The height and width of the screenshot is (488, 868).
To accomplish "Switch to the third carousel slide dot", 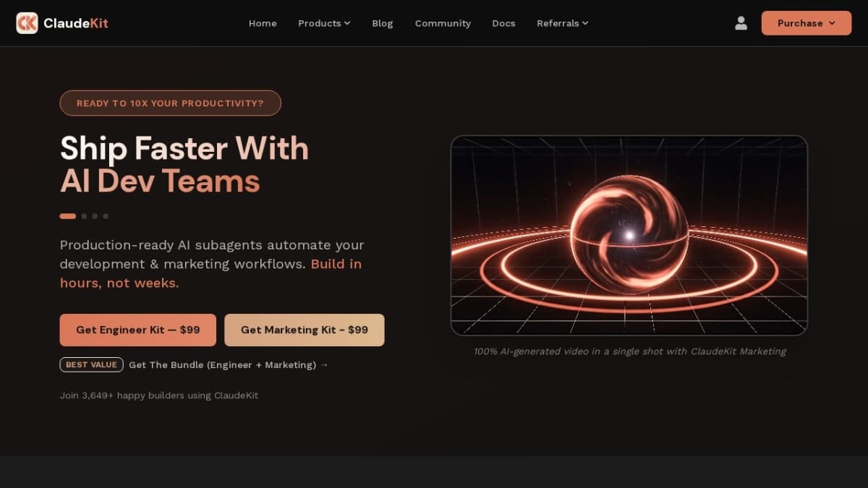I will click(95, 215).
